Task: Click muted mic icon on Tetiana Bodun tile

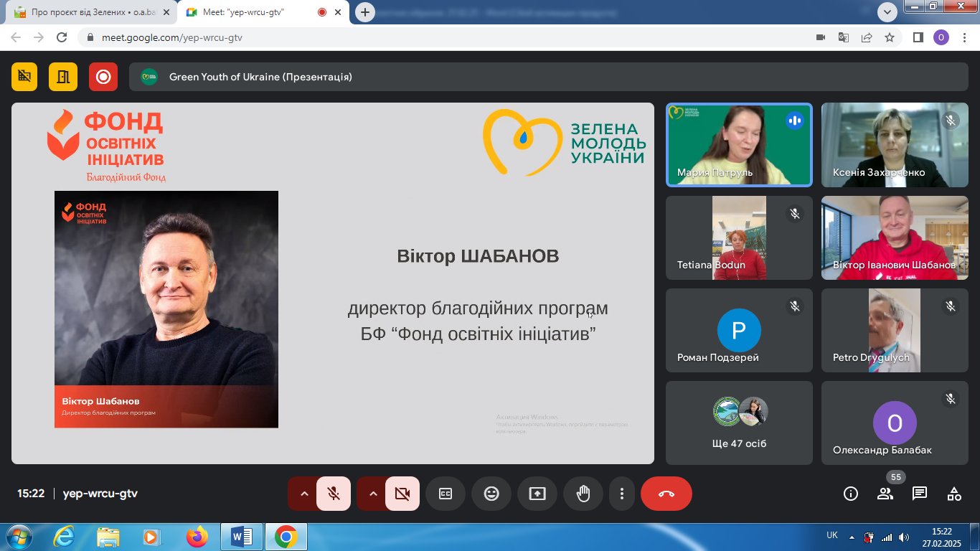Action: coord(795,214)
